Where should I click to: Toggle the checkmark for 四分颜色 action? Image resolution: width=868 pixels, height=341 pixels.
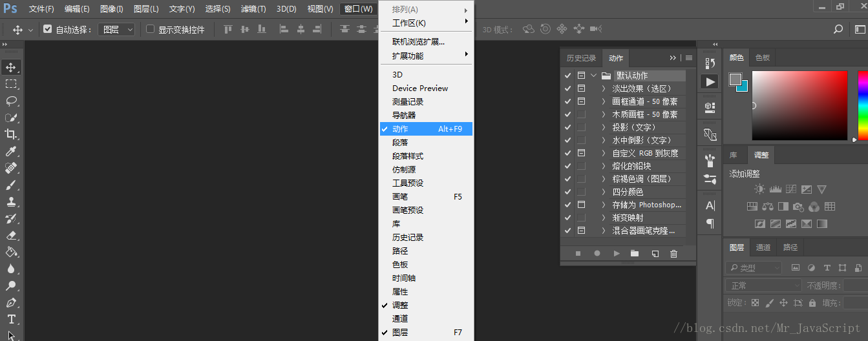[567, 192]
